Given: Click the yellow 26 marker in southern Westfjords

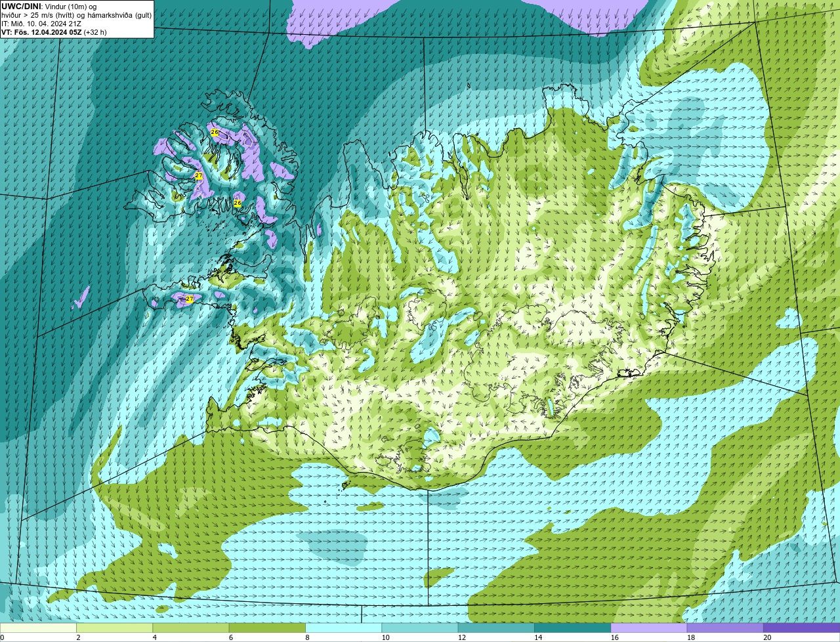Looking at the screenshot, I should pyautogui.click(x=238, y=203).
